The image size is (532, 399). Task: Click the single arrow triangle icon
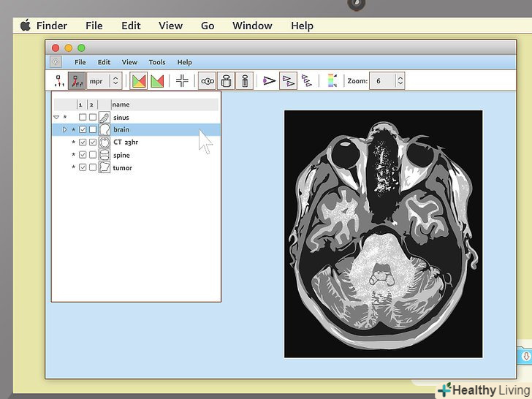coord(269,81)
